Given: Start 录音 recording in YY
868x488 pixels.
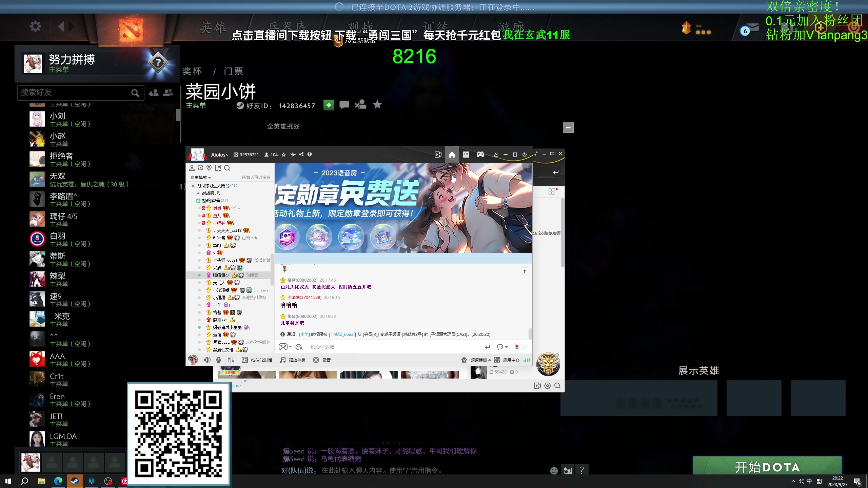Looking at the screenshot, I should 322,360.
